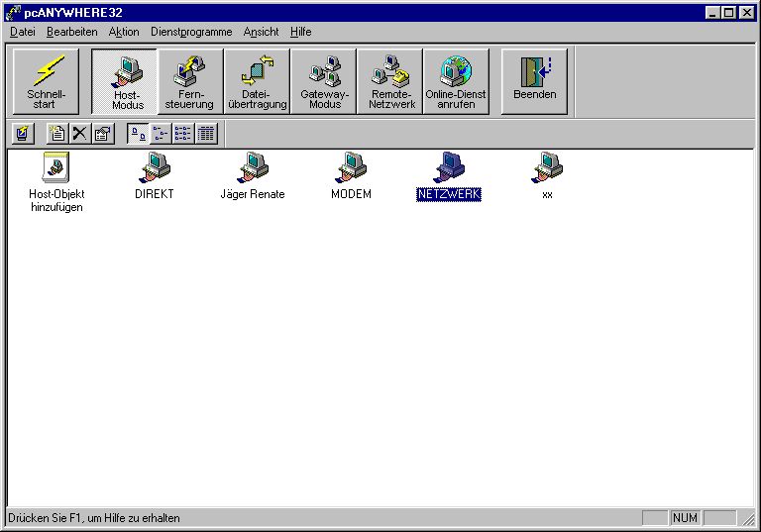
Task: Click the window resize grip corner
Action: click(748, 519)
